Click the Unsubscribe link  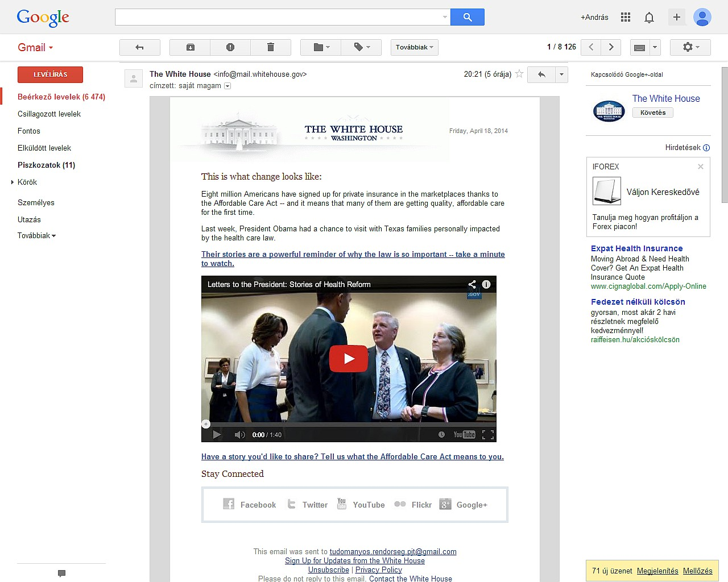point(329,569)
